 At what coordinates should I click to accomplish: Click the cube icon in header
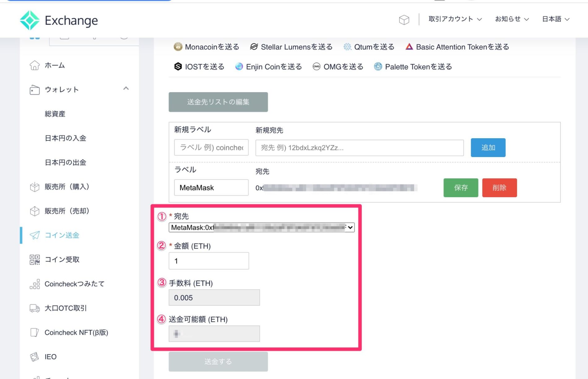[404, 20]
